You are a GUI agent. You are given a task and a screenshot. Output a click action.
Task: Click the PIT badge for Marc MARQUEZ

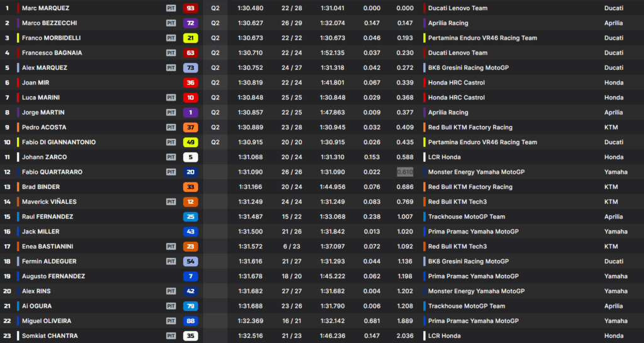point(171,8)
